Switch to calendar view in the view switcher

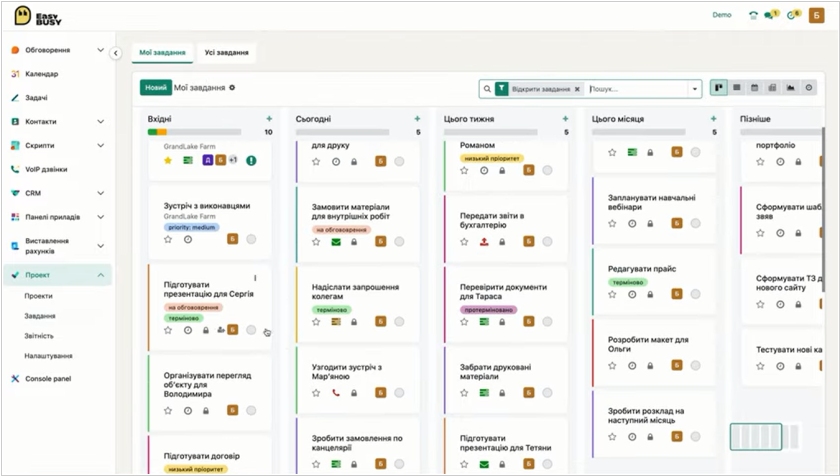[x=755, y=88]
